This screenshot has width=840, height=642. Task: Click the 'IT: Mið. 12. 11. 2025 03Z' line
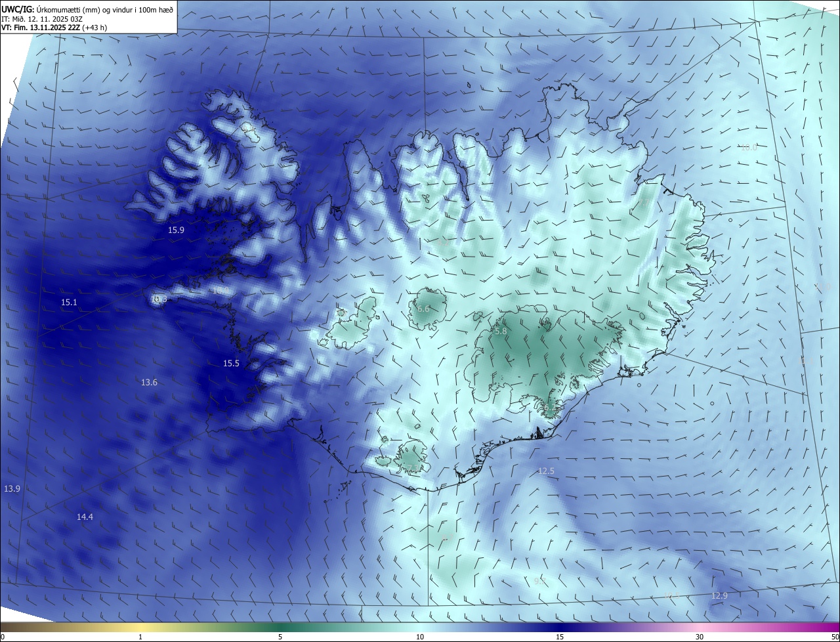point(41,19)
